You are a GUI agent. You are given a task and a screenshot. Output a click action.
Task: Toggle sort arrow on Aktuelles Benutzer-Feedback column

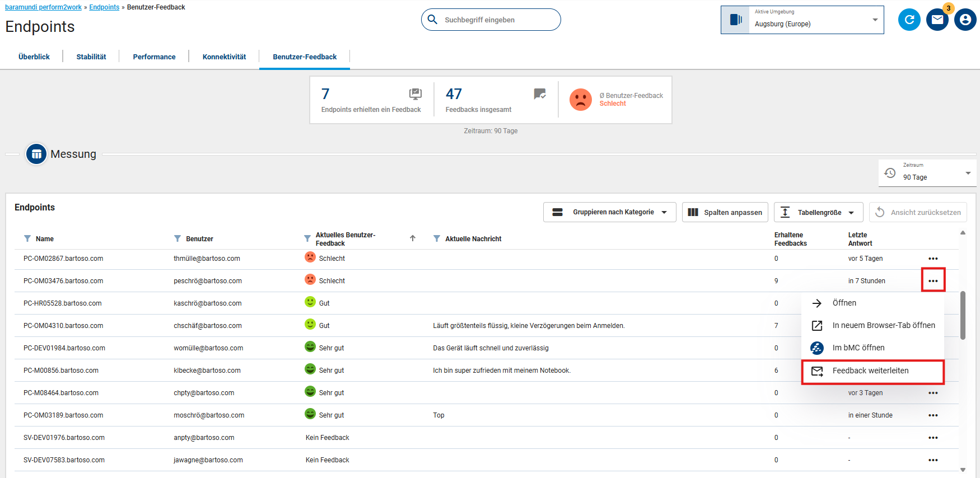tap(413, 238)
